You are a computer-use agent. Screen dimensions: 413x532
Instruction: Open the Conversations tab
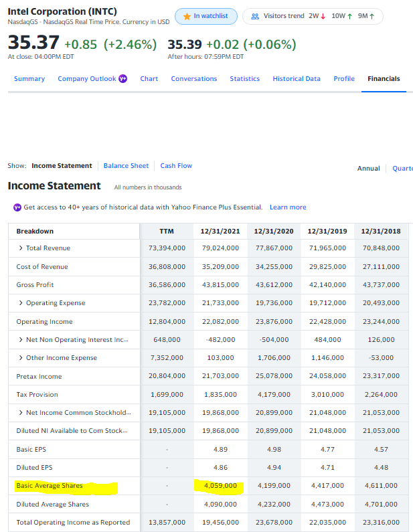pos(194,79)
